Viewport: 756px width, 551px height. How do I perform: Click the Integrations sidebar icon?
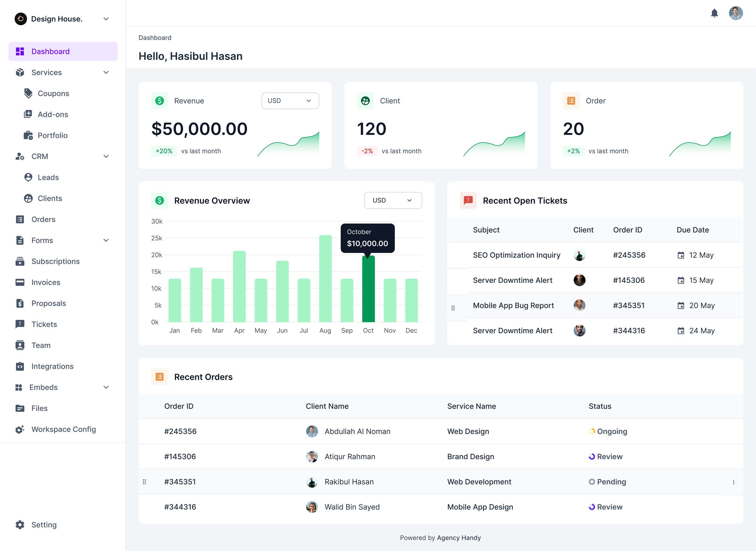[20, 366]
